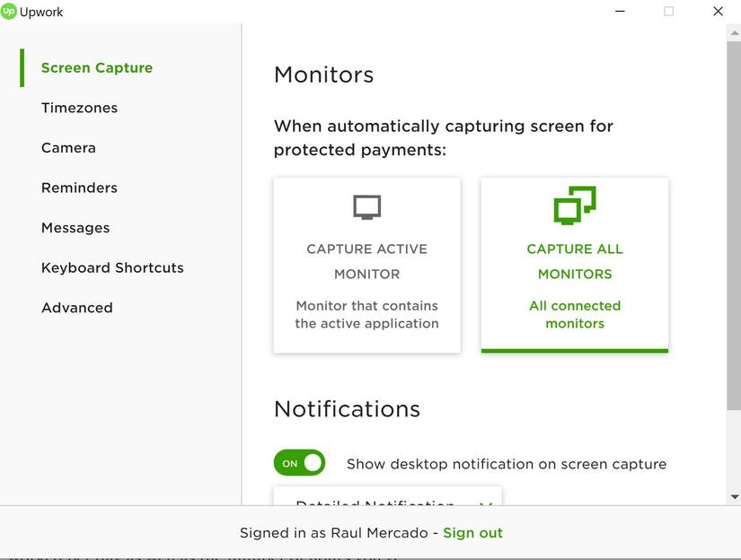
Task: Click the scrollbar down arrow
Action: (x=734, y=496)
